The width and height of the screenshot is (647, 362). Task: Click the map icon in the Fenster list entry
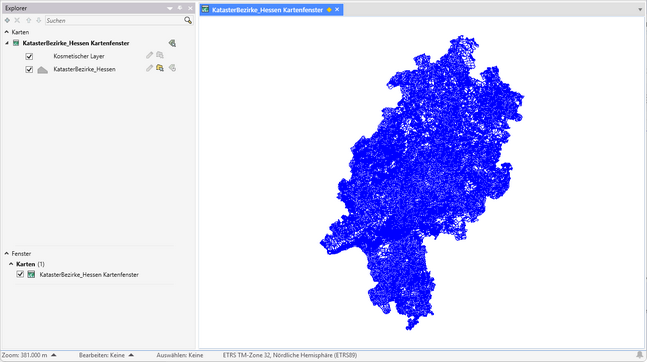(31, 274)
